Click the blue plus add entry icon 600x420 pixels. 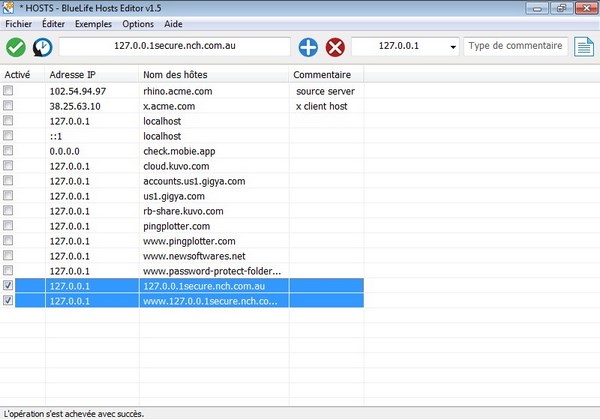(x=308, y=47)
